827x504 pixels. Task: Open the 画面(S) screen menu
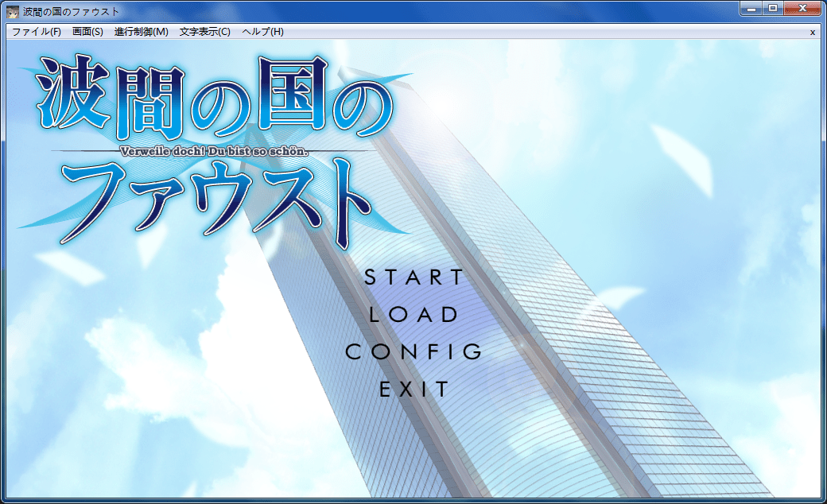coord(87,32)
